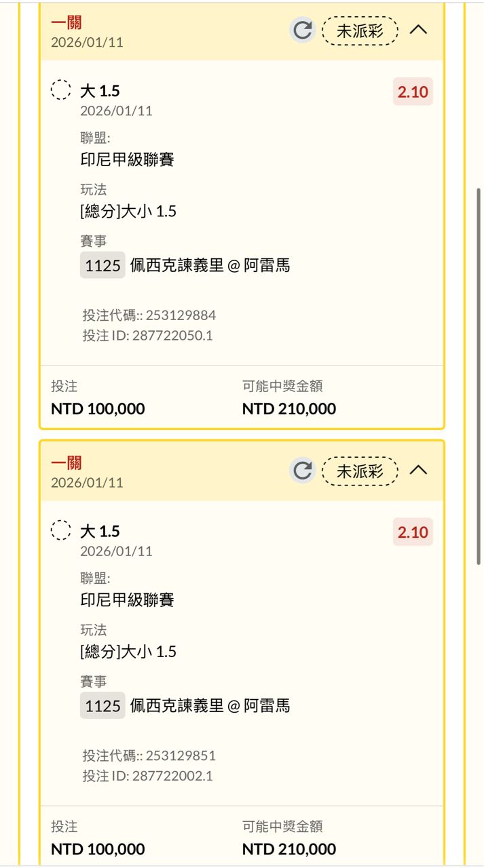Screen dimensions: 484x868
Task: Click the 一關 header of bet 253129851
Action: (x=67, y=463)
